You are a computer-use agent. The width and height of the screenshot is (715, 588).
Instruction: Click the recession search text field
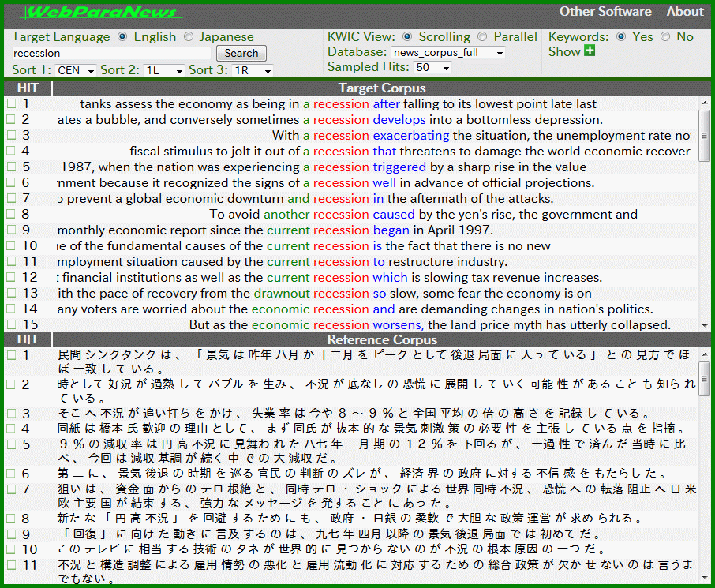pyautogui.click(x=111, y=53)
